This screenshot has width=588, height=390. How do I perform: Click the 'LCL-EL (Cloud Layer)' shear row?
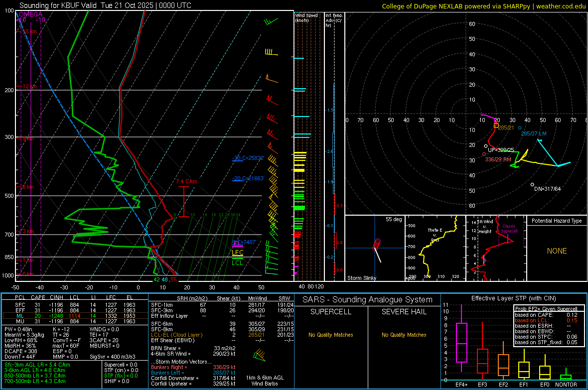pos(222,335)
